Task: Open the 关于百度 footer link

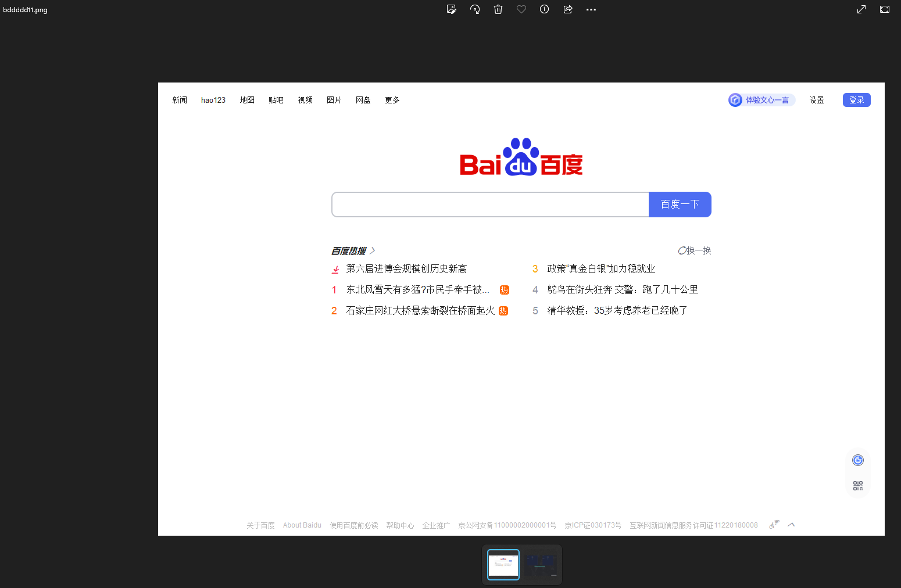Action: [260, 525]
